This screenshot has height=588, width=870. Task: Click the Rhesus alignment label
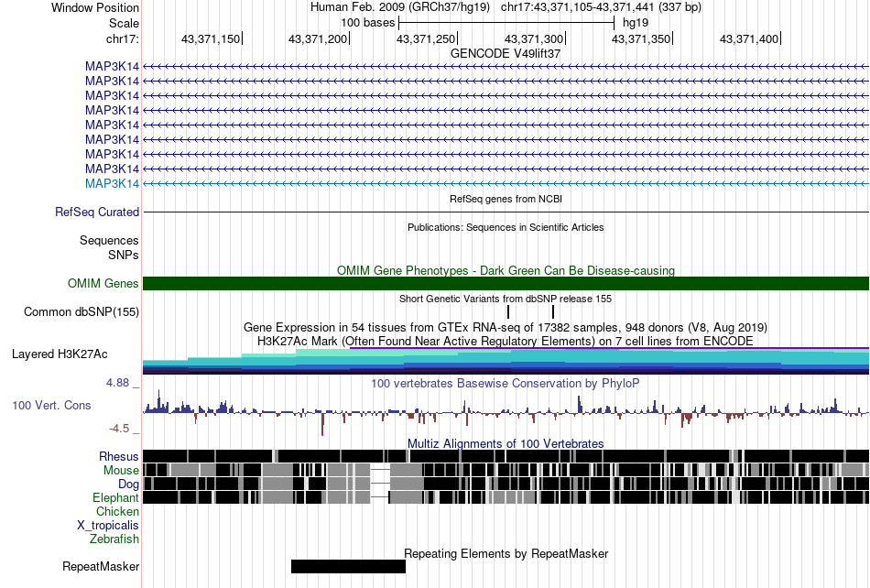tap(119, 456)
